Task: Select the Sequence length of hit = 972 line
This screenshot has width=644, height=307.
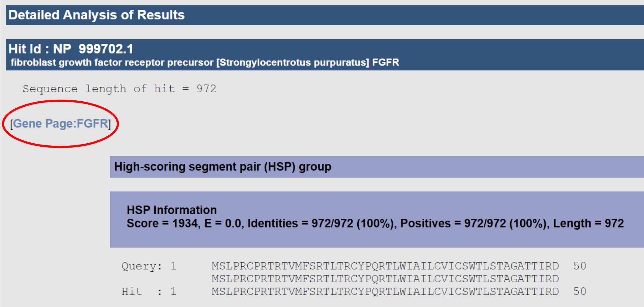Action: point(119,89)
